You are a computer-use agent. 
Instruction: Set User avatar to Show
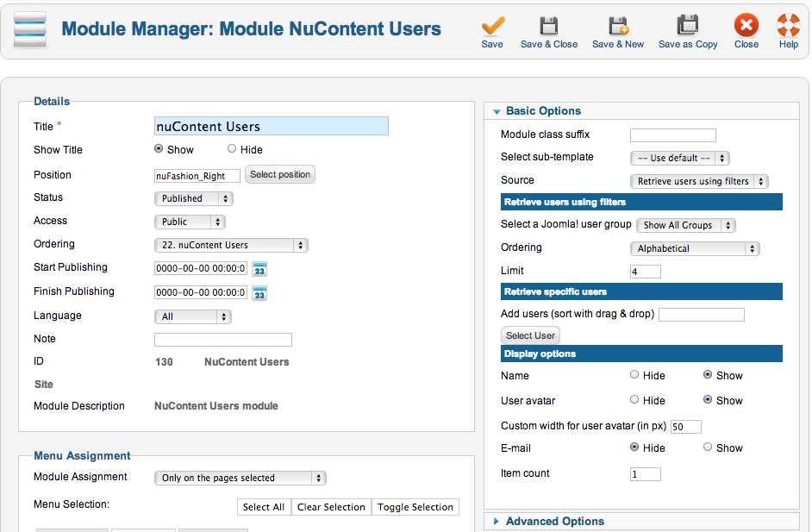coord(708,399)
